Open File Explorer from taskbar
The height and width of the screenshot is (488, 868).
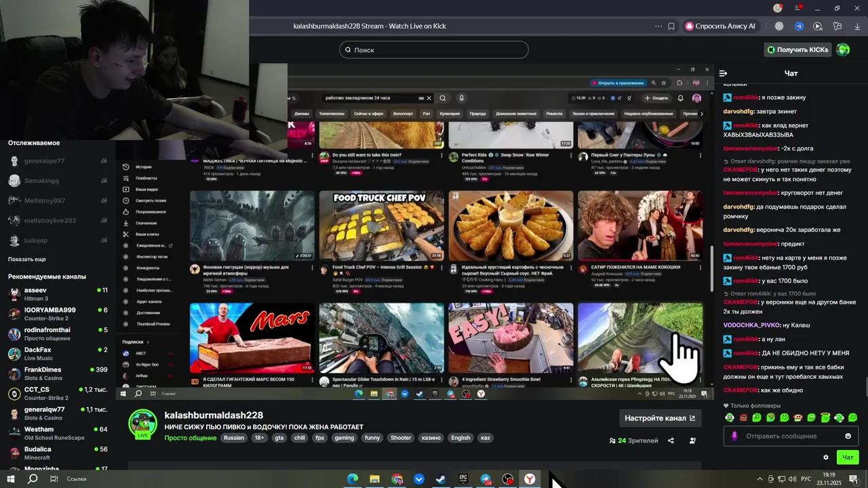374,479
